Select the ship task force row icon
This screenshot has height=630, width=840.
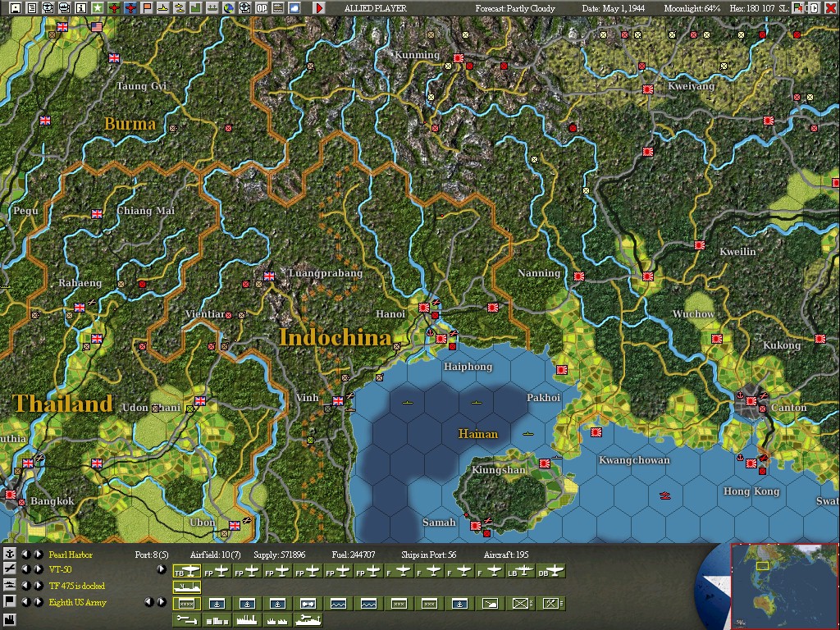point(9,585)
